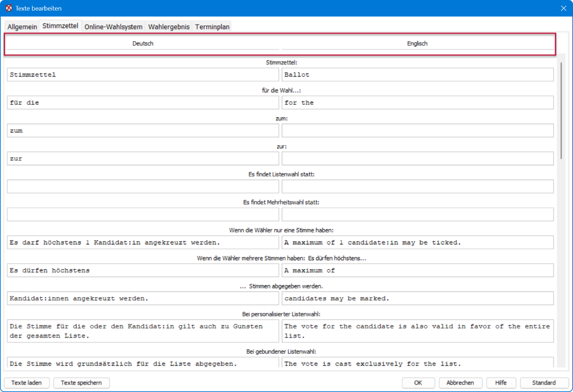Click the 'für die Wahl…:' label
Viewport: 573px width, 392px height.
[x=281, y=90]
